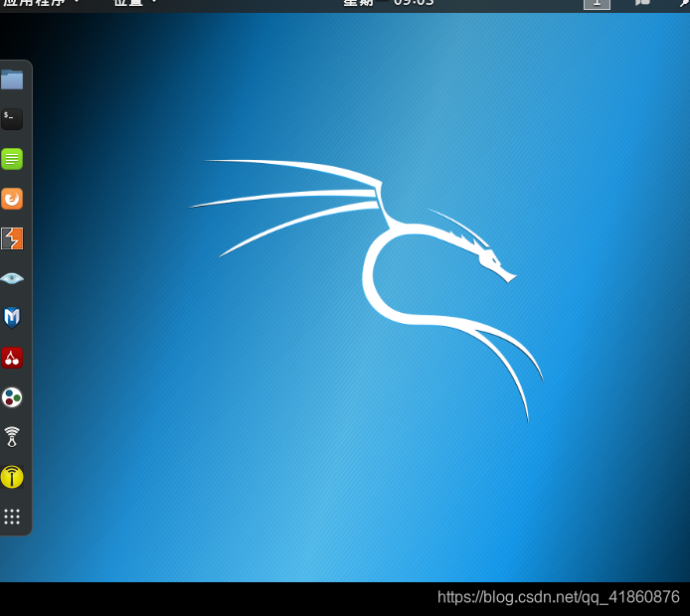Launch the Terminal from the dock

coord(12,119)
